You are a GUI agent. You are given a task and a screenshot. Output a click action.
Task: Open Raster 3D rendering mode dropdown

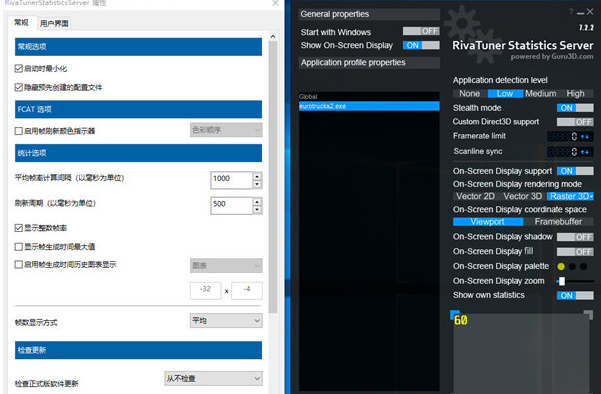click(570, 196)
